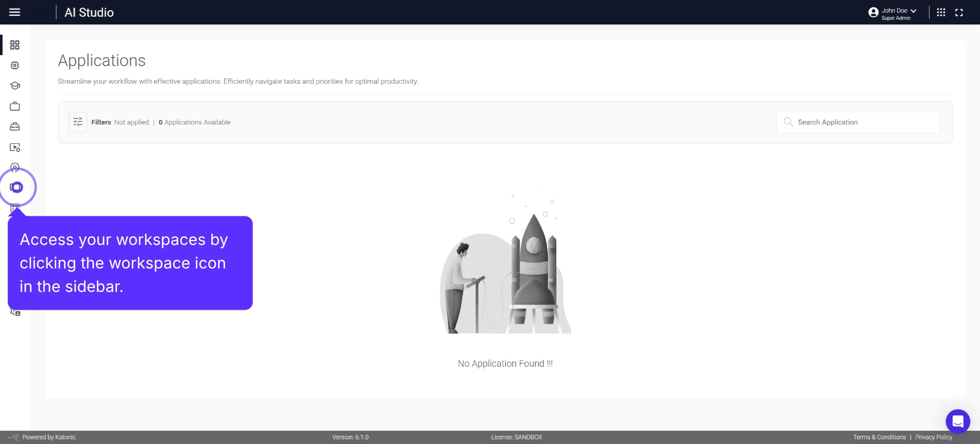Open the toolbox icon in the sidebar
Image resolution: width=980 pixels, height=444 pixels.
coord(15,127)
